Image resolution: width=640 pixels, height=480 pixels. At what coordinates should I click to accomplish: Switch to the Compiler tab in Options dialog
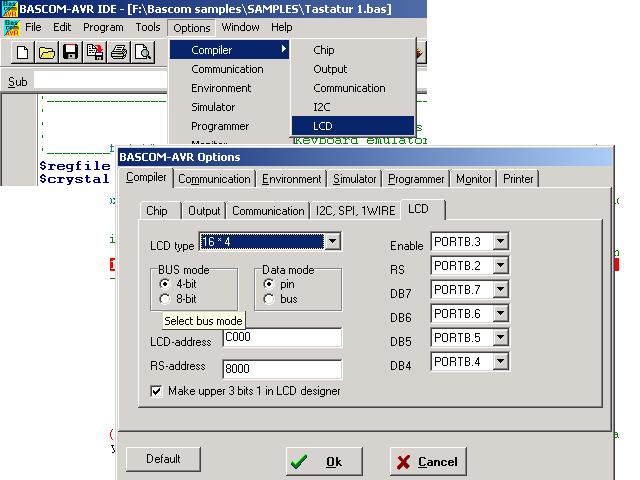point(146,177)
